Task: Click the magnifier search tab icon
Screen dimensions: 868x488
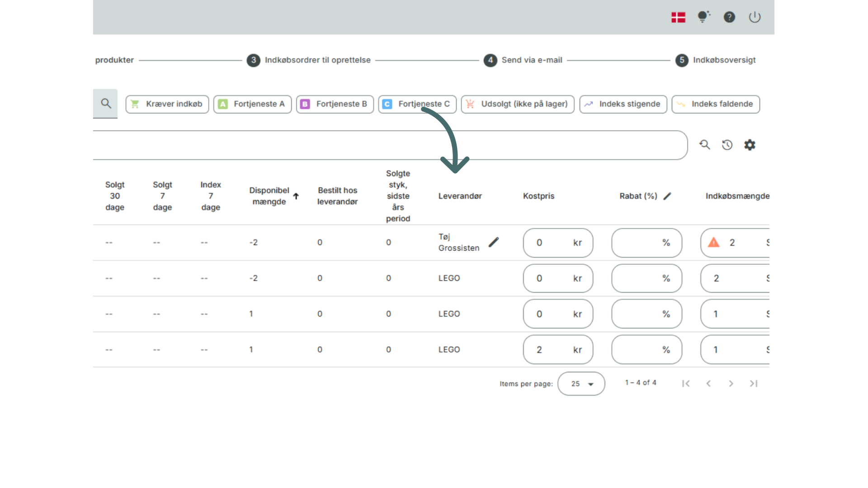Action: pyautogui.click(x=106, y=103)
